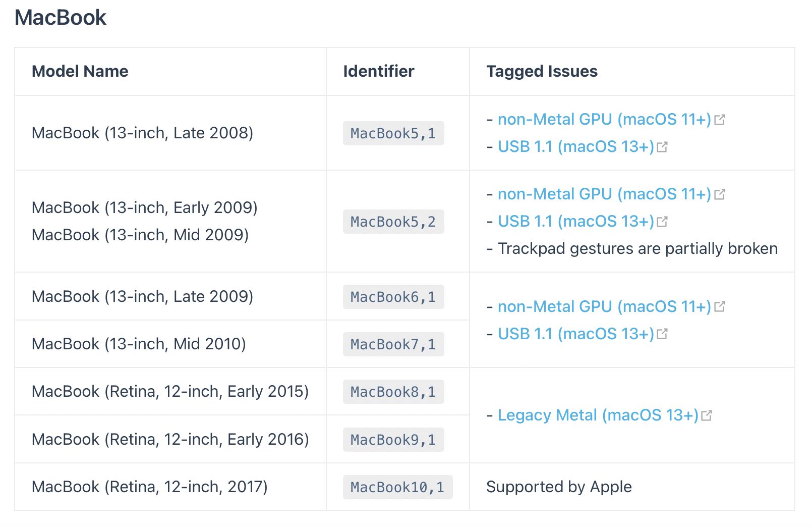
Task: Click the MacBook7,1 identifier code
Action: (393, 345)
